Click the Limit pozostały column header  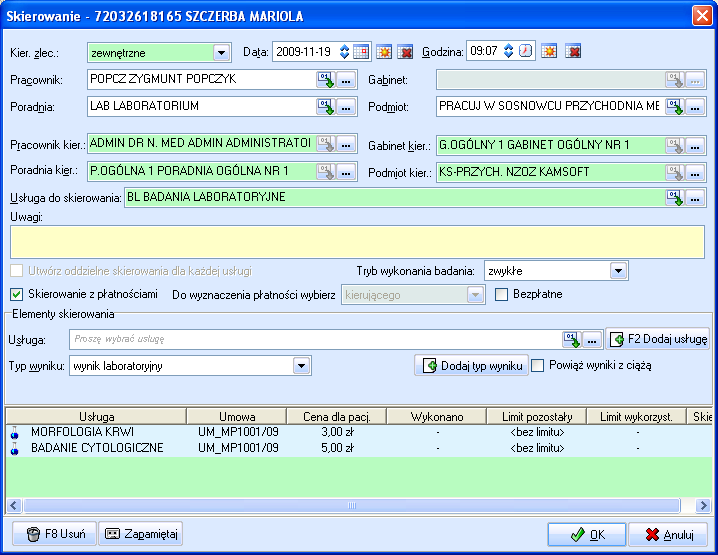537,417
